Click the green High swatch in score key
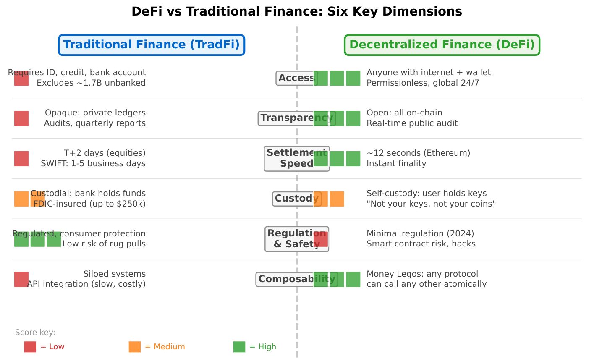 pos(239,347)
